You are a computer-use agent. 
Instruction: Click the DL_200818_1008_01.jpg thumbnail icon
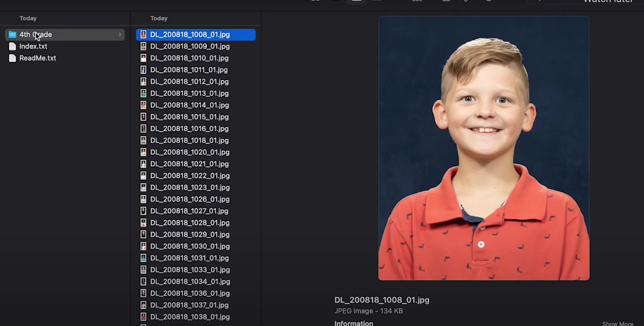tap(143, 34)
